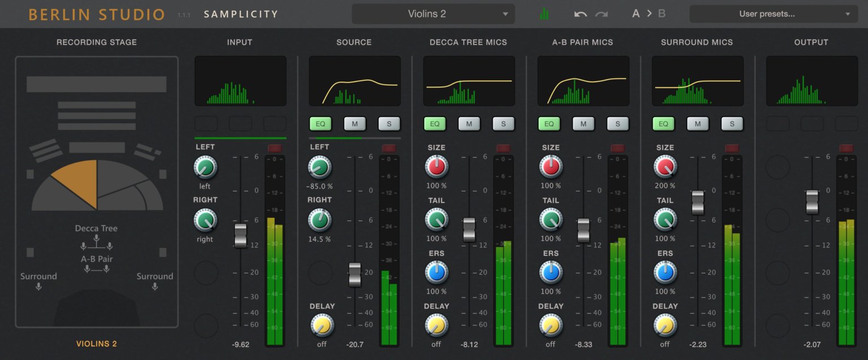The image size is (868, 360).
Task: Select the B comparison state
Action: 662,14
